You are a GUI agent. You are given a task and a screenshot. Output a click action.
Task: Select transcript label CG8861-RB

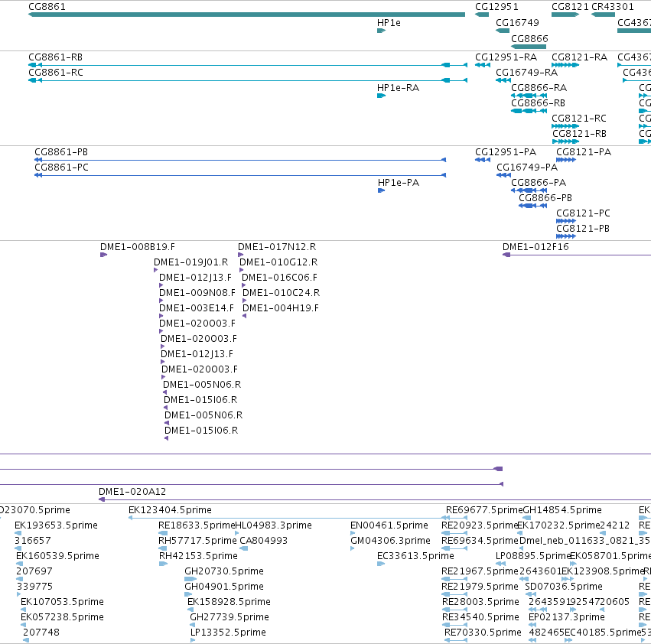point(55,57)
